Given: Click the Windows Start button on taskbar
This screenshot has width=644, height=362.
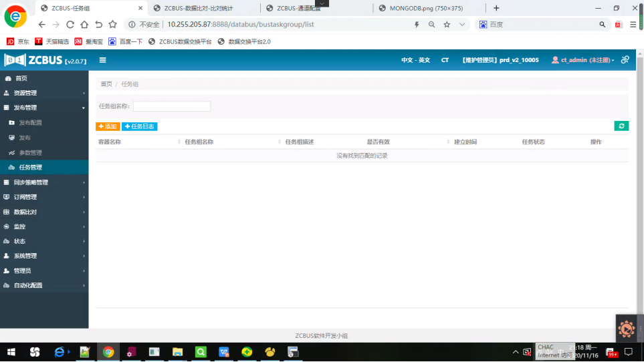Looking at the screenshot, I should pos(11,352).
